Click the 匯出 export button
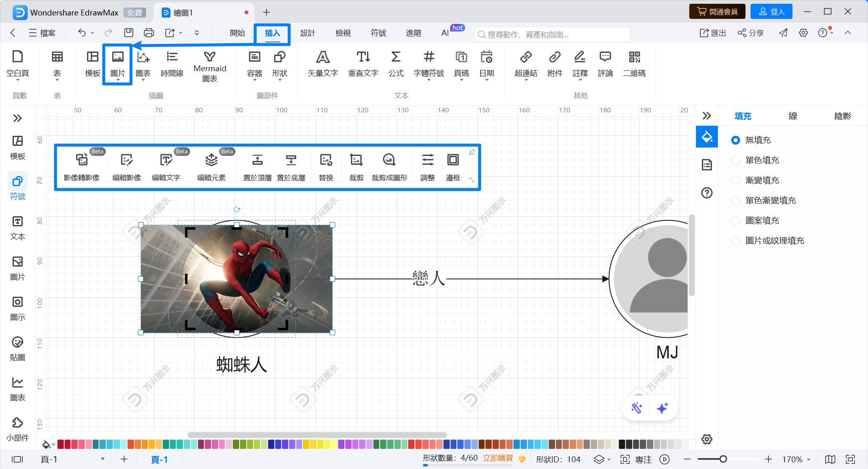 pyautogui.click(x=713, y=33)
